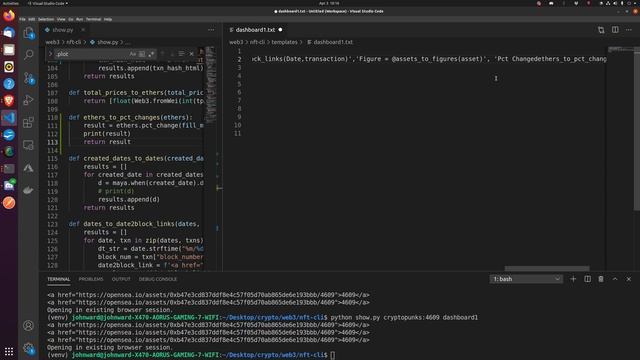Image resolution: width=640 pixels, height=360 pixels.
Task: Open more actions for the dashboard1.txt group
Action: pyautogui.click(x=629, y=30)
